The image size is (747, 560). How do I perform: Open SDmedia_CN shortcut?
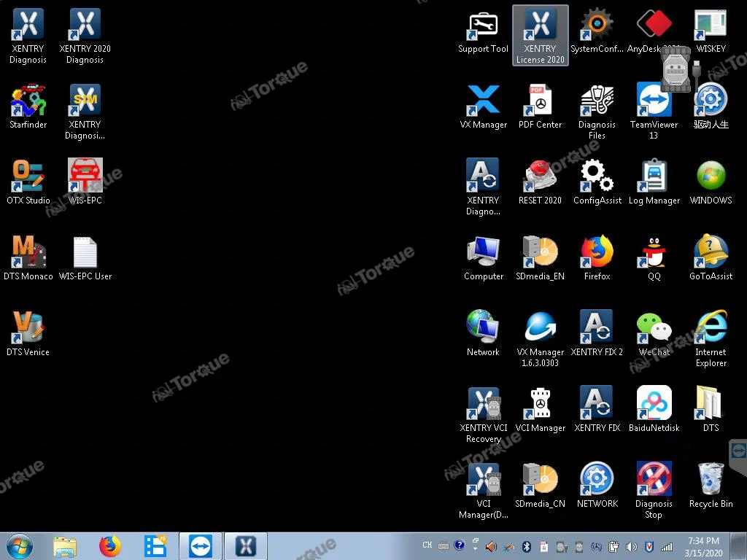click(x=541, y=485)
